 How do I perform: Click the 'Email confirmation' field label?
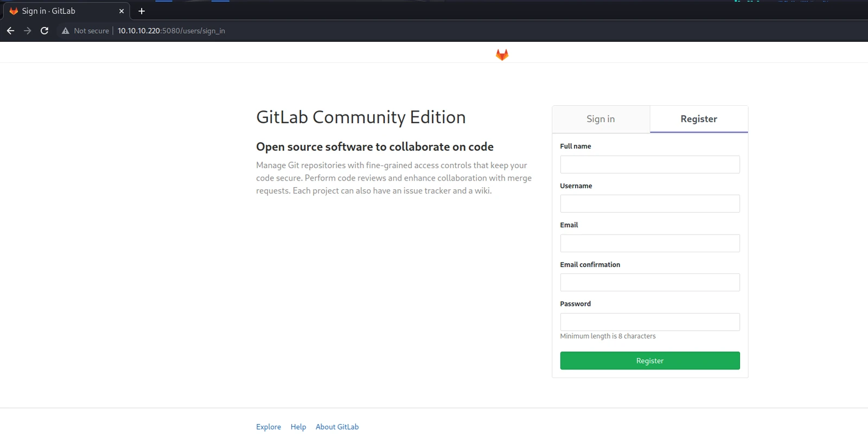pyautogui.click(x=590, y=265)
